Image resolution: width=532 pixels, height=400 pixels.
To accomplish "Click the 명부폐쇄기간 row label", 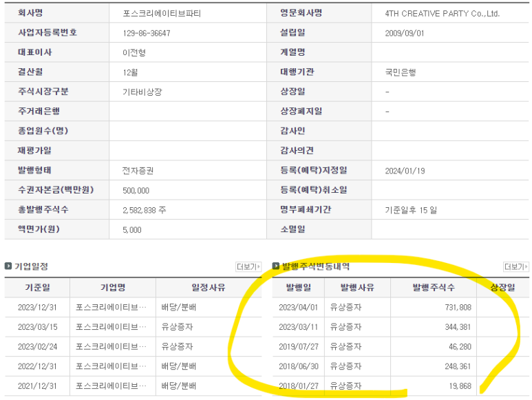I will [x=306, y=210].
